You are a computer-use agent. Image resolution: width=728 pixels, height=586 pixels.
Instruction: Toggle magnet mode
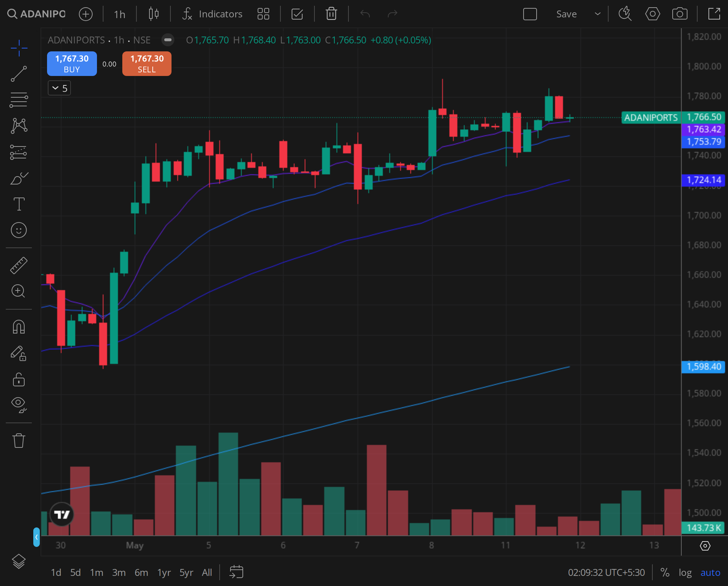(19, 327)
